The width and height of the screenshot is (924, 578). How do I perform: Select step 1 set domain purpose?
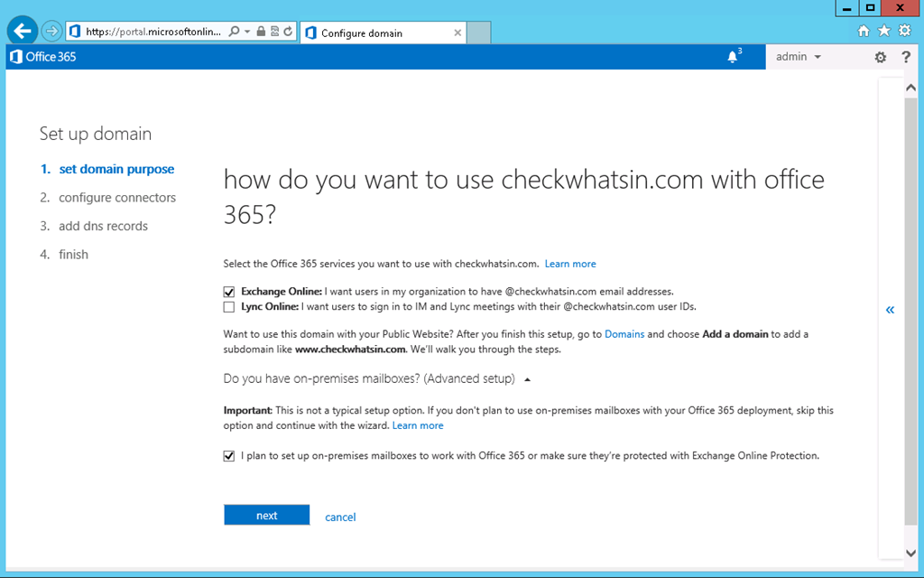pos(107,169)
